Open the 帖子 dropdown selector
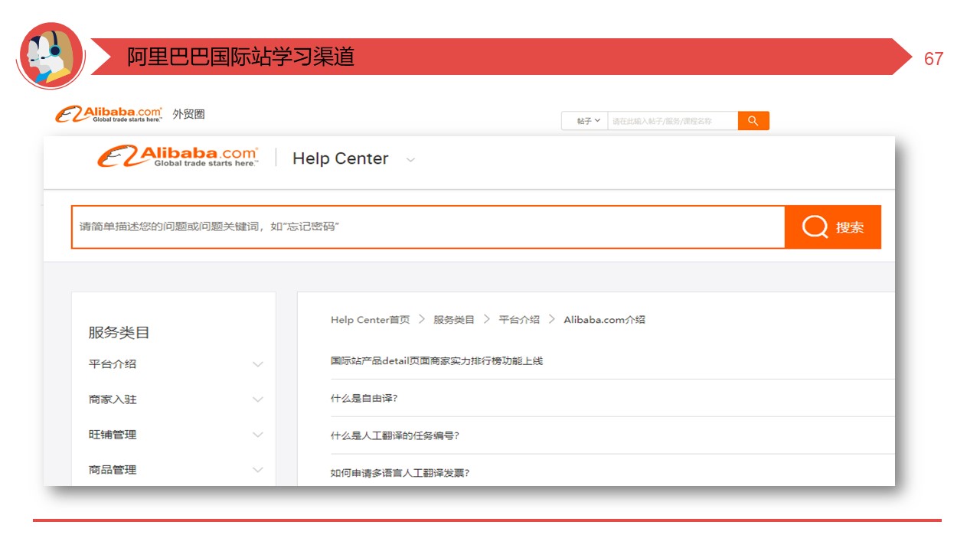This screenshot has width=980, height=551. [x=588, y=121]
